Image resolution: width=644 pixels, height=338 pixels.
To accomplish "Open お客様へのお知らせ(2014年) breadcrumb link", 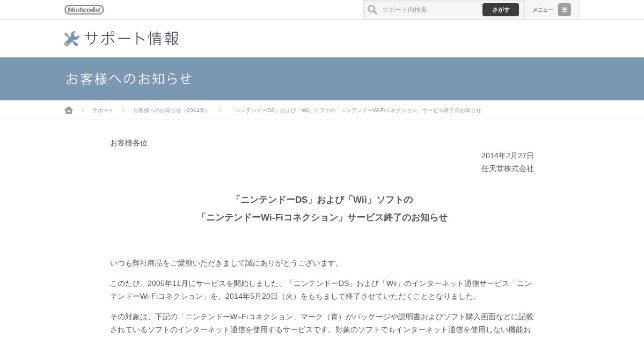I will (171, 111).
